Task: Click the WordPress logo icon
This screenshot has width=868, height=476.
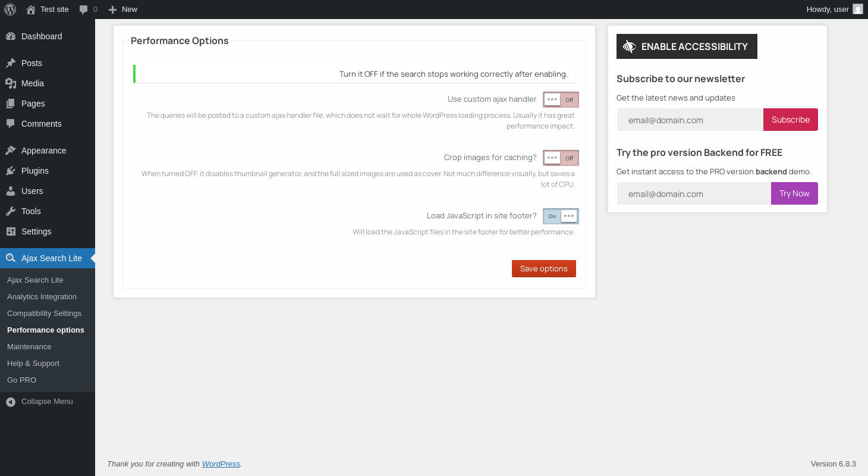Action: tap(10, 9)
